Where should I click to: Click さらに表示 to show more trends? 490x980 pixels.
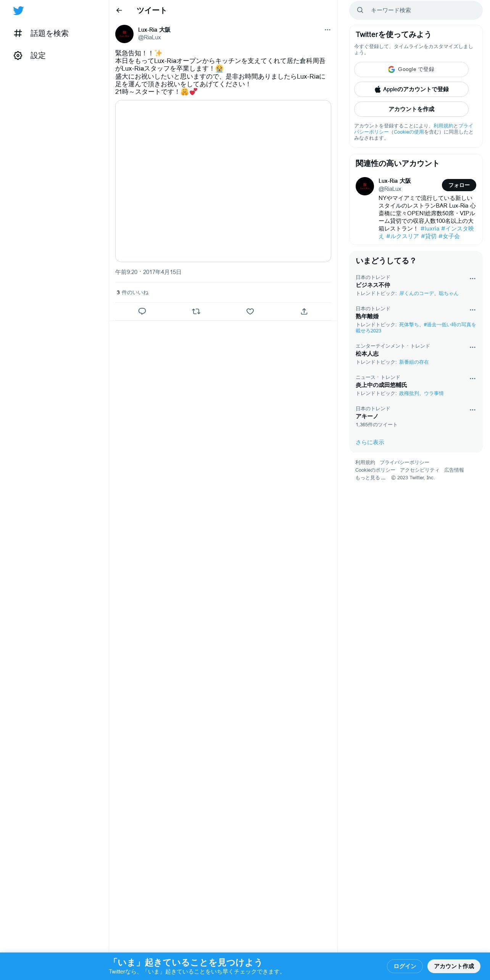pyautogui.click(x=370, y=442)
